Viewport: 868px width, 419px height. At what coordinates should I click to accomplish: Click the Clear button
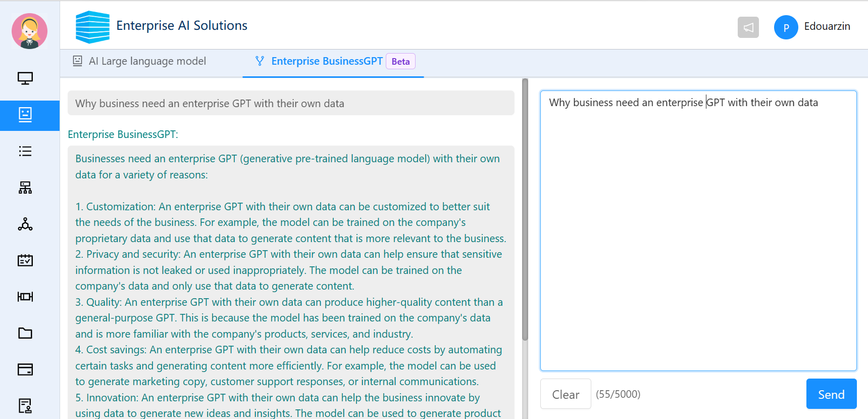click(565, 394)
